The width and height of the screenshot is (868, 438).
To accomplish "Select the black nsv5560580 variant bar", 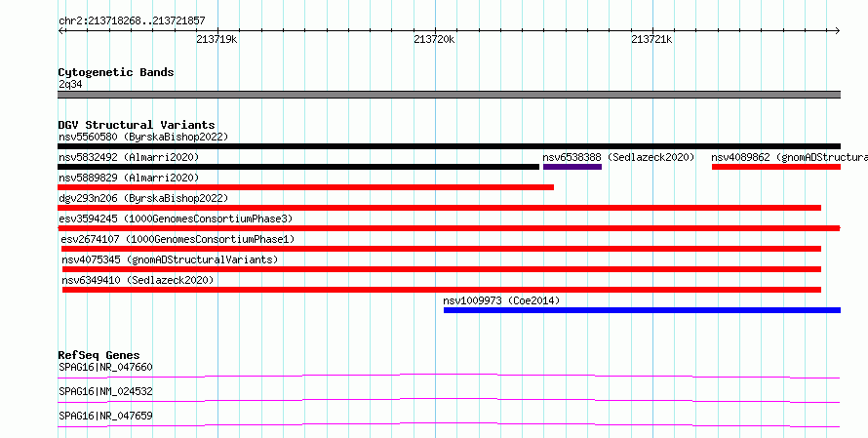I will coord(449,146).
